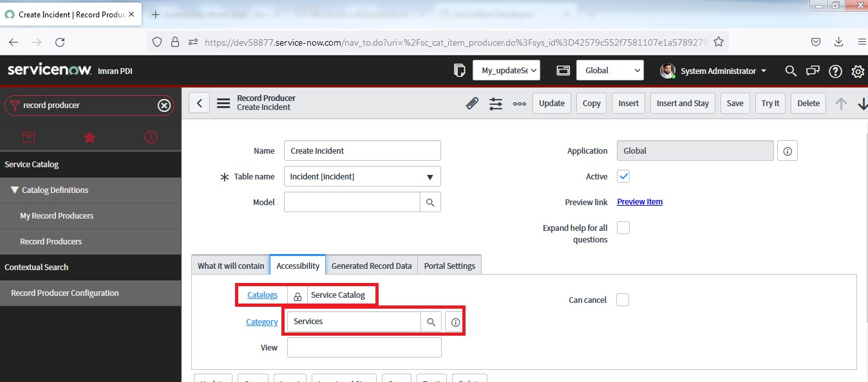Viewport: 868px width, 382px height.
Task: Open the My_updateSet dropdown
Action: [506, 70]
